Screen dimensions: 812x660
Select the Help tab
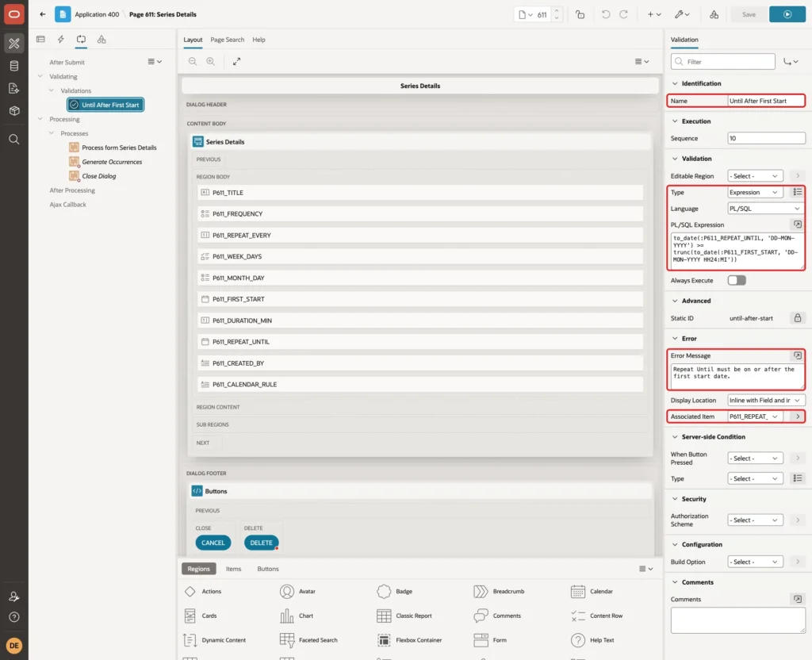tap(259, 40)
